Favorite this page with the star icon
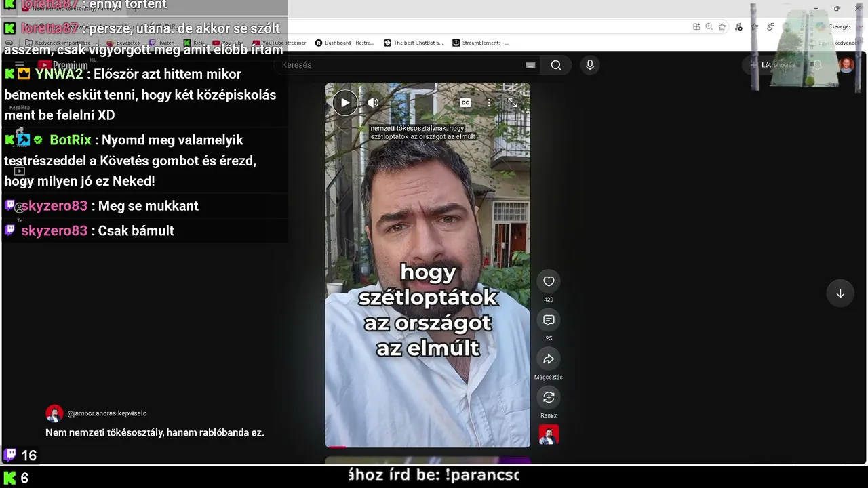The height and width of the screenshot is (488, 868). click(722, 26)
